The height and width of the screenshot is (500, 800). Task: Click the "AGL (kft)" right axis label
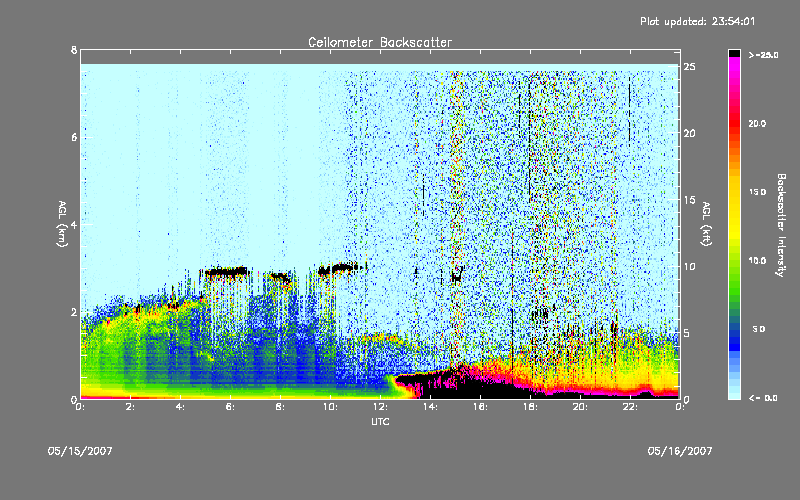pos(706,224)
